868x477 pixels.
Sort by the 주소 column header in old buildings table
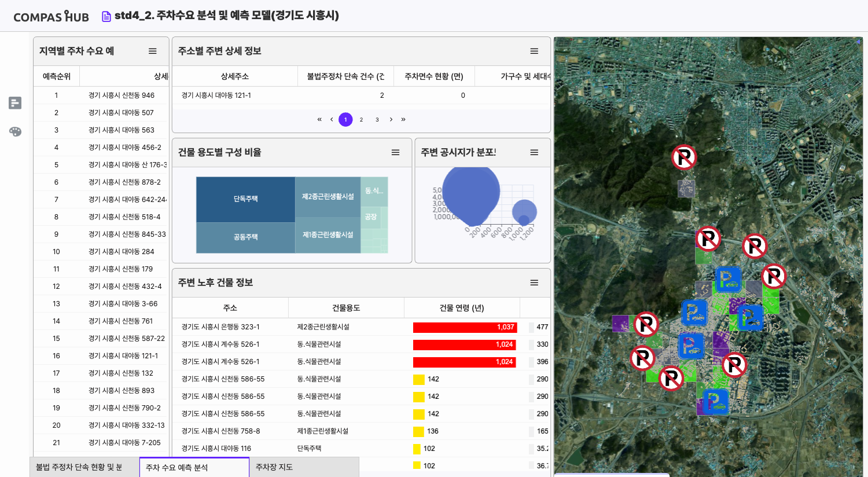pos(230,307)
